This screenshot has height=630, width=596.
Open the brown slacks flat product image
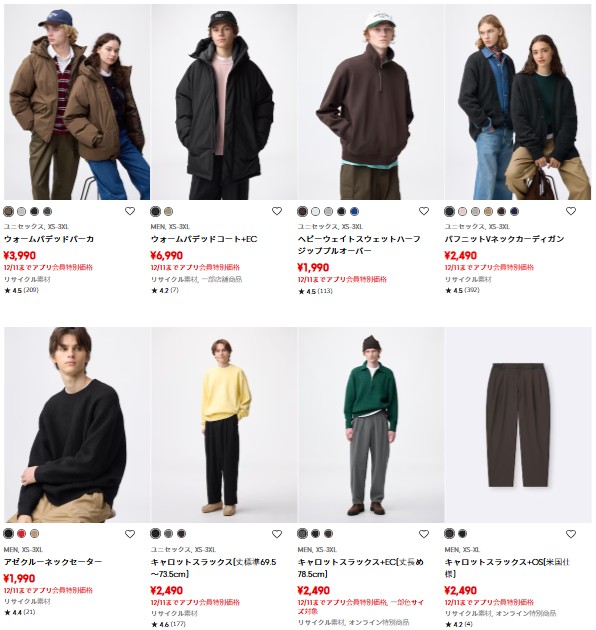518,425
